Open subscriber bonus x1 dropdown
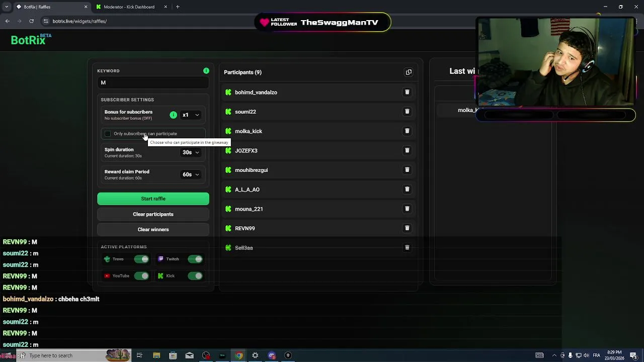Viewport: 644px width, 362px height. pos(191,115)
